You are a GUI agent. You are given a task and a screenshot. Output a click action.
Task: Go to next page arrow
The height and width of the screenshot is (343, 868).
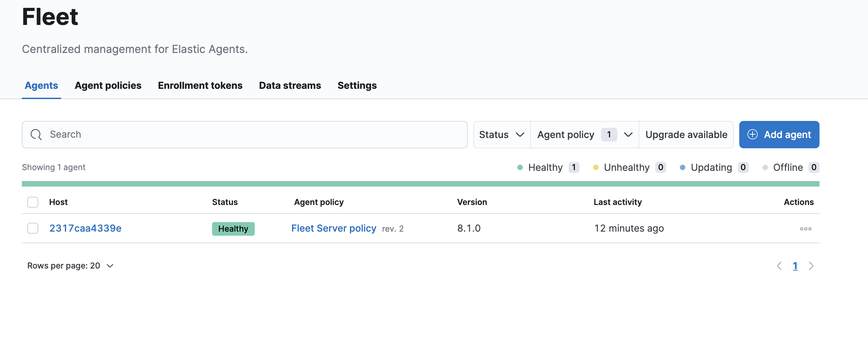[811, 266]
